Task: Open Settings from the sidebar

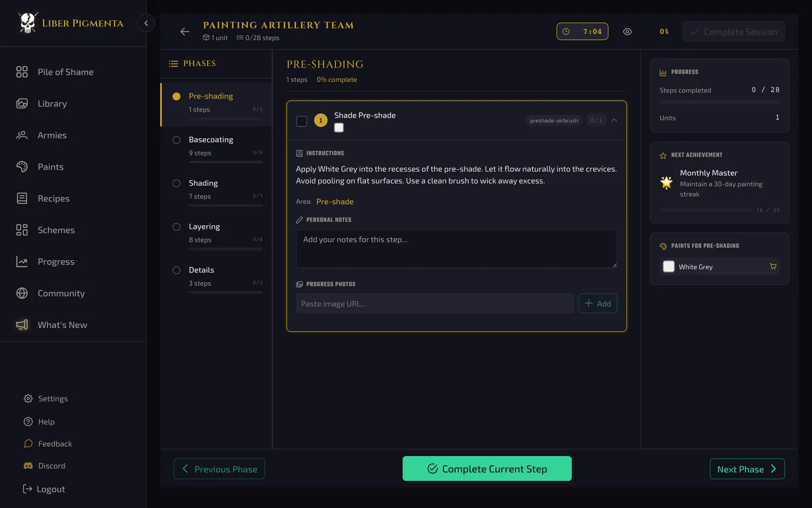Action: click(x=46, y=399)
